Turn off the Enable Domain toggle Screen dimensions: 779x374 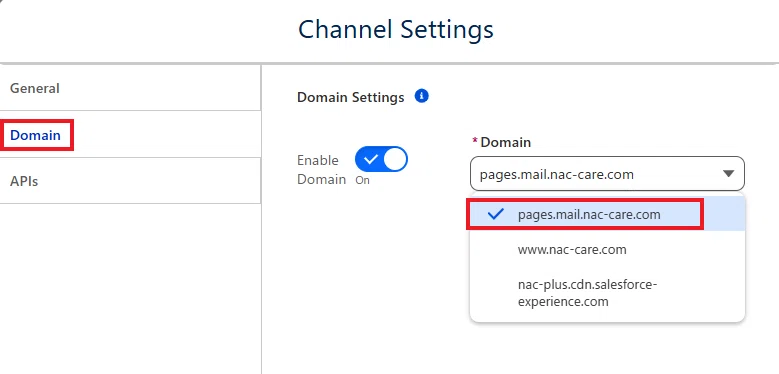pyautogui.click(x=381, y=159)
